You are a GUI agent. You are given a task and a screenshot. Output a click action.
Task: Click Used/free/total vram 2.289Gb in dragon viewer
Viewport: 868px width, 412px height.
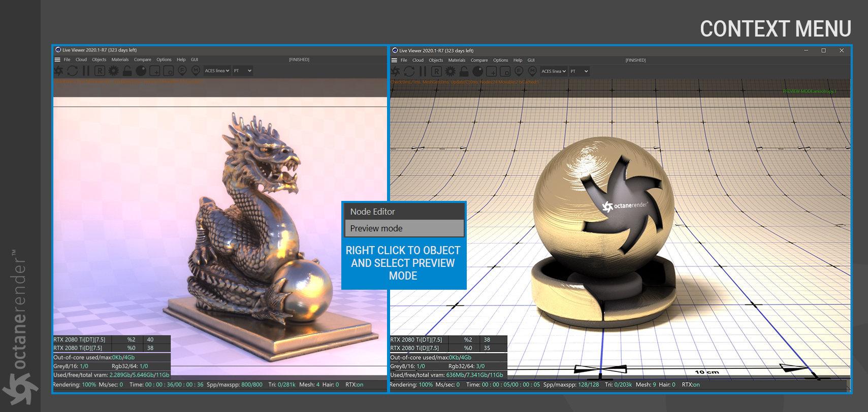coord(111,375)
